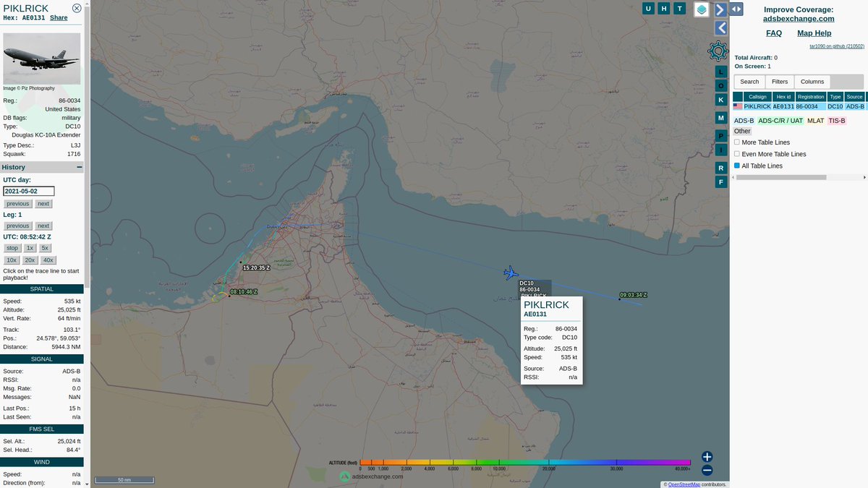This screenshot has width=868, height=488.
Task: Toggle the M map option button
Action: (720, 117)
